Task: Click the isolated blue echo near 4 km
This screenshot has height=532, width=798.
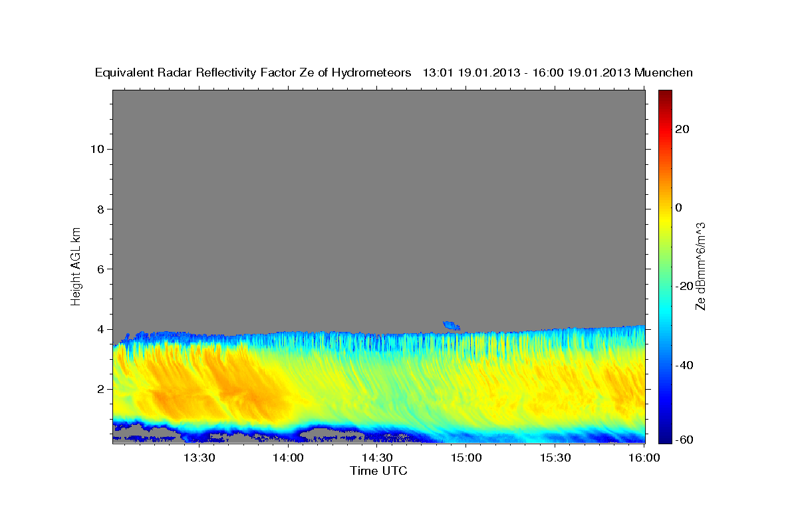Action: click(x=452, y=325)
